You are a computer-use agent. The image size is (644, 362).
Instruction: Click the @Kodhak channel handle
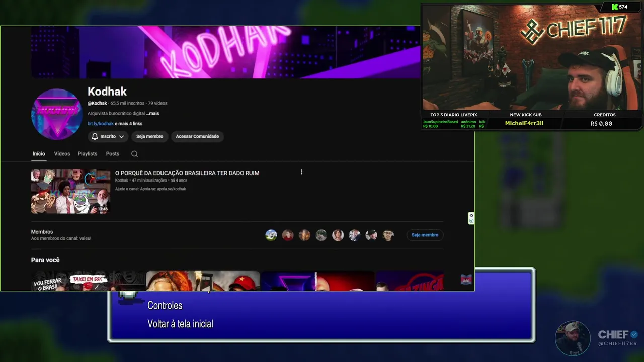pos(97,103)
